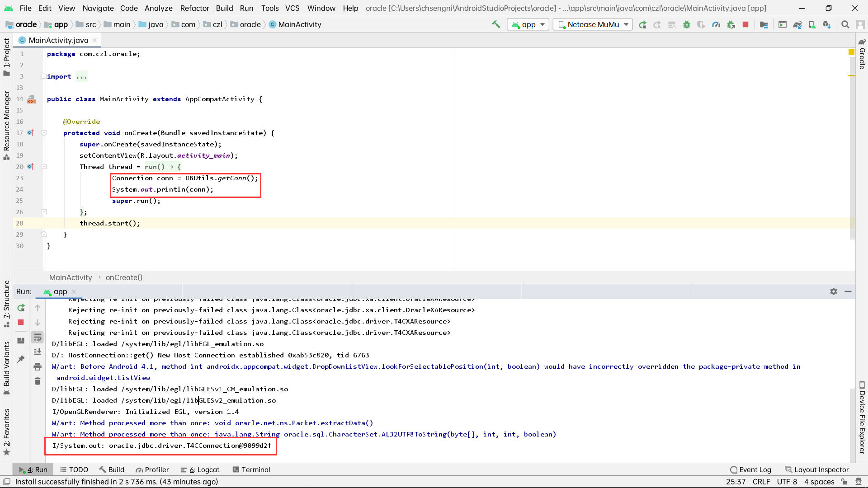This screenshot has height=488, width=868.
Task: Clear console with the trash icon
Action: click(38, 381)
